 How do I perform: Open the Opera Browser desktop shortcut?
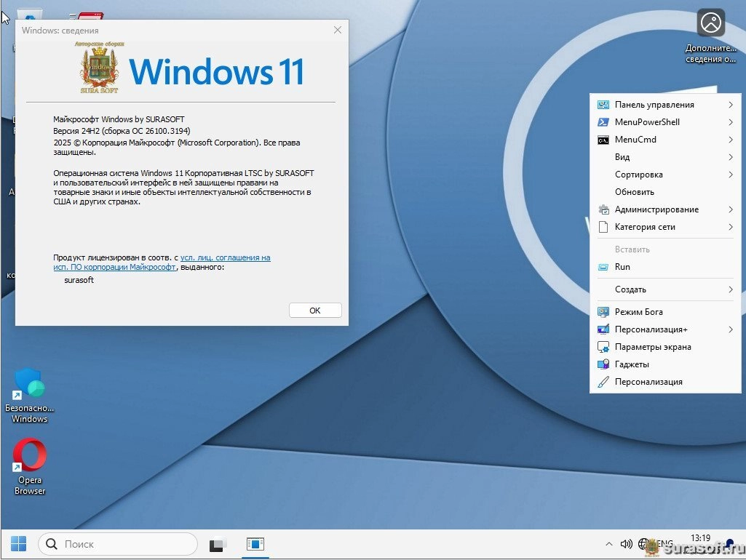(30, 457)
